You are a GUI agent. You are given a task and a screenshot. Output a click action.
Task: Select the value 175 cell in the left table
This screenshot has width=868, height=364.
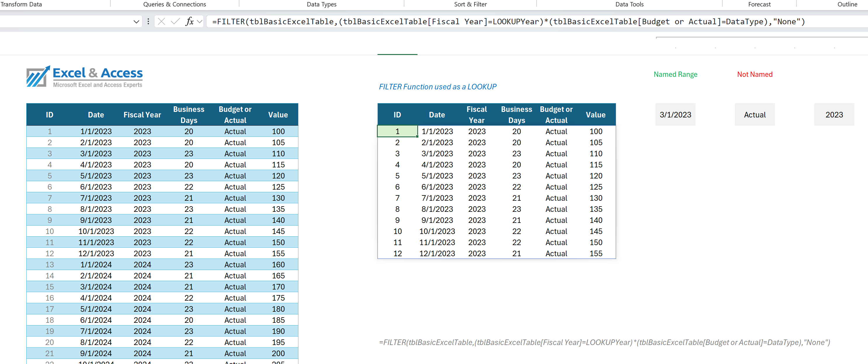tap(278, 298)
